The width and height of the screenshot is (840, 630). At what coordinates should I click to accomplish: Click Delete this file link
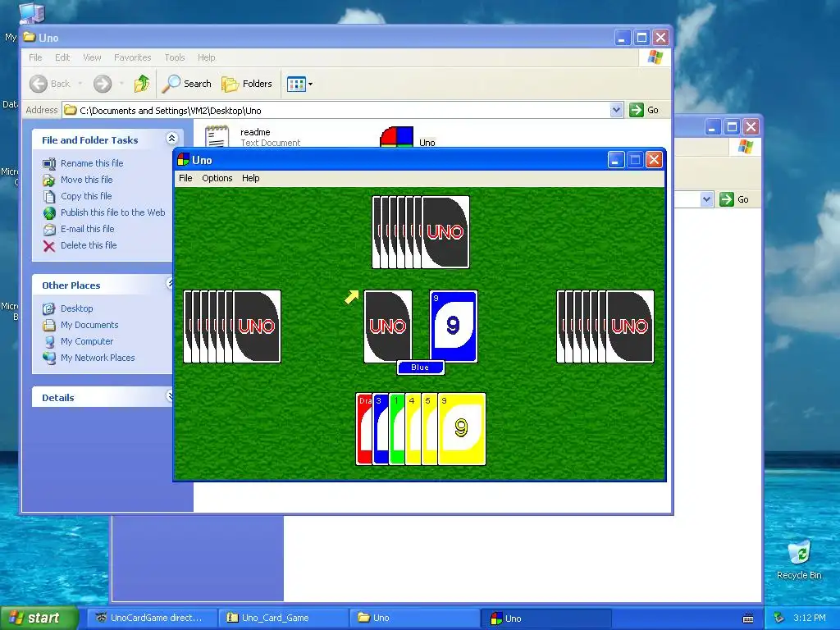coord(89,245)
